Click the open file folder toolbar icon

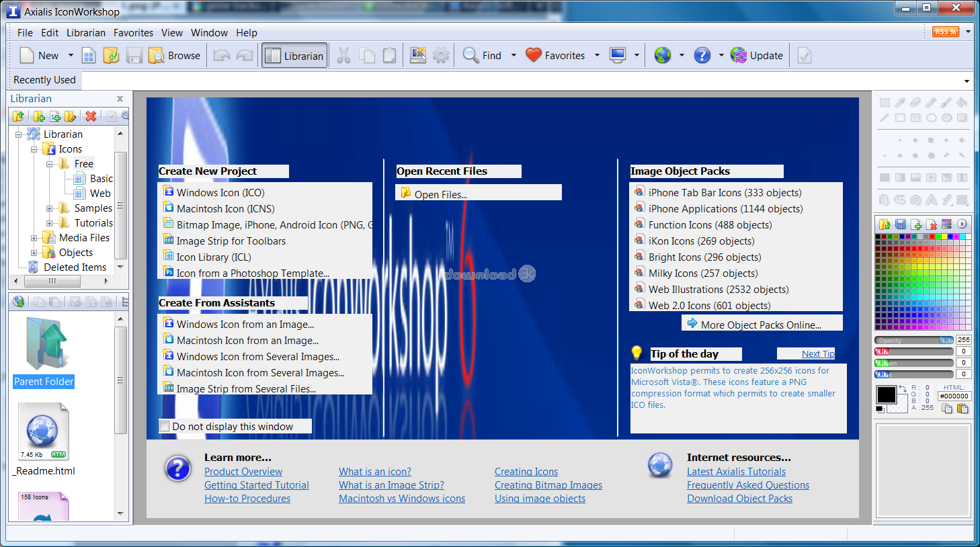point(111,55)
